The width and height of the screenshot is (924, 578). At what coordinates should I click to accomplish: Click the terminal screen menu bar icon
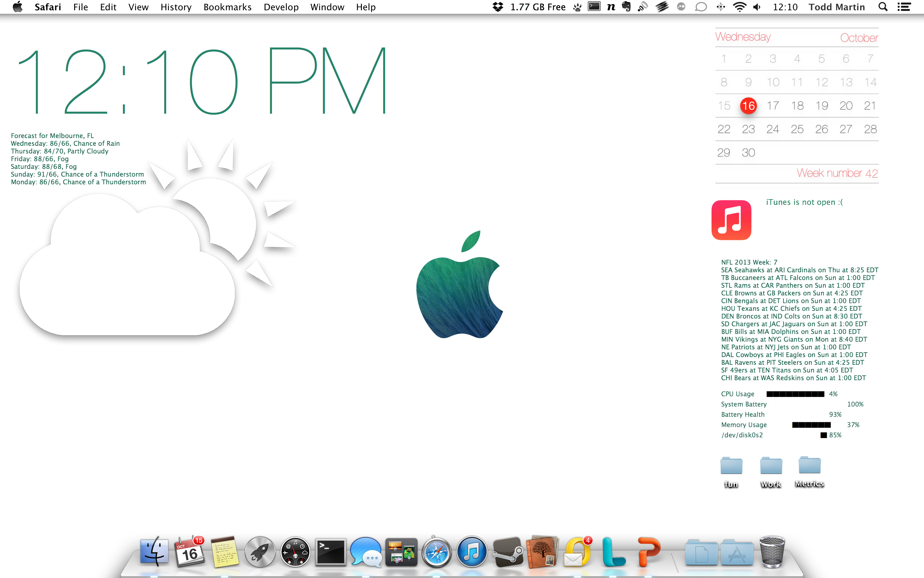pyautogui.click(x=594, y=6)
